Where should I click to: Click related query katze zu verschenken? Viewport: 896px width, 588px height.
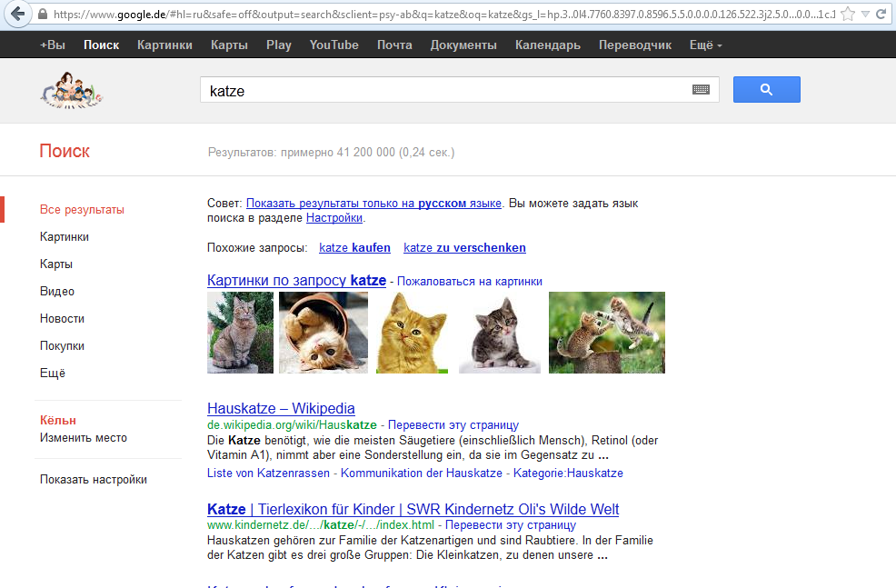(464, 247)
